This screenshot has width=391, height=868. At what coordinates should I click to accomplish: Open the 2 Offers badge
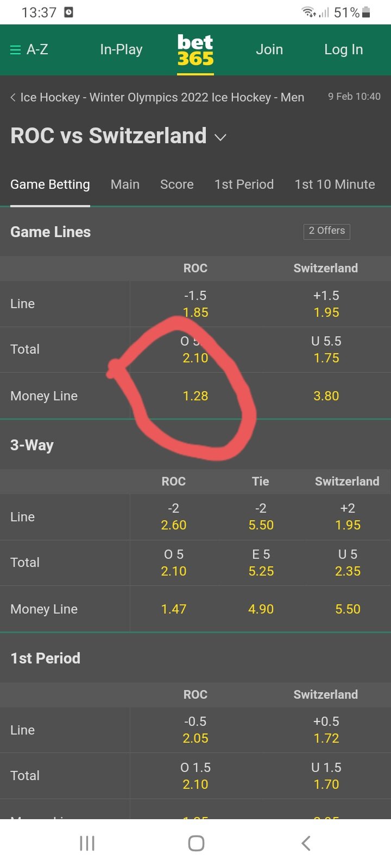tap(326, 231)
